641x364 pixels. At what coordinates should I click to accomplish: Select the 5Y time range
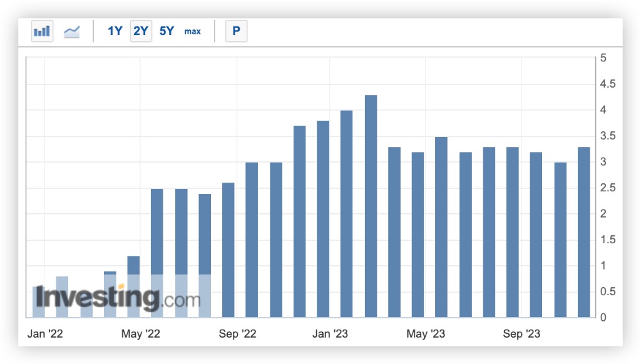click(x=167, y=31)
